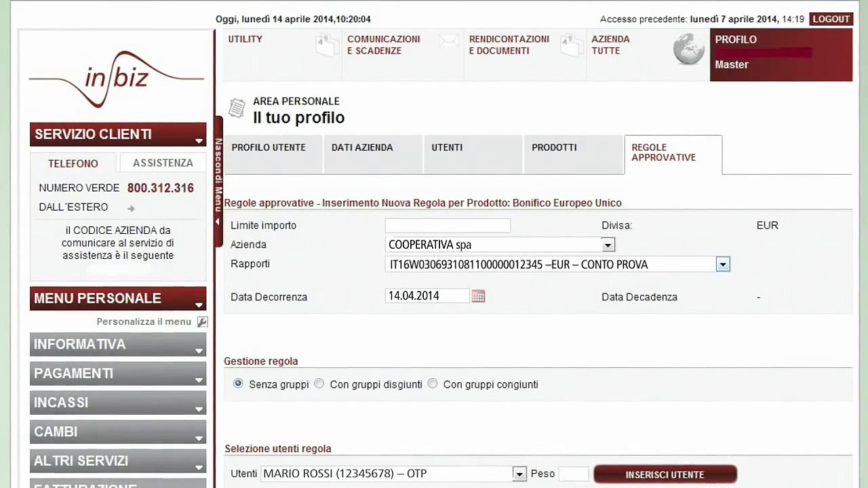Screen dimensions: 868x488
Task: Click the Data Decorrenza date field
Action: [427, 296]
